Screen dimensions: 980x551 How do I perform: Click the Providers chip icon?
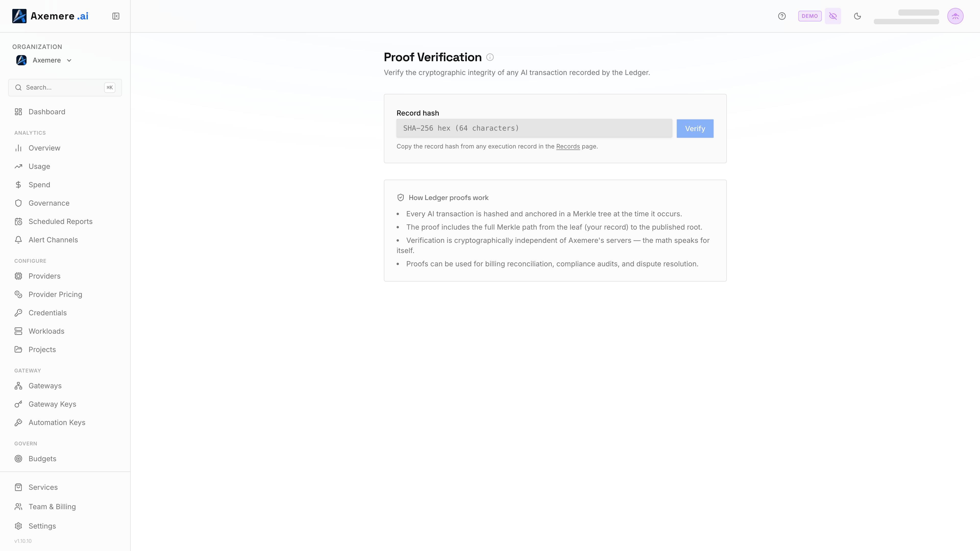pos(18,276)
